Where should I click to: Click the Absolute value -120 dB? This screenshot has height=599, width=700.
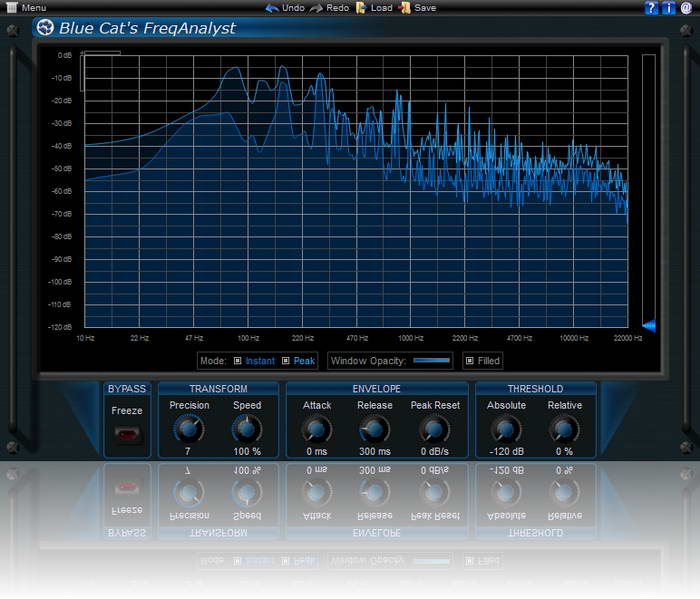coord(506,451)
